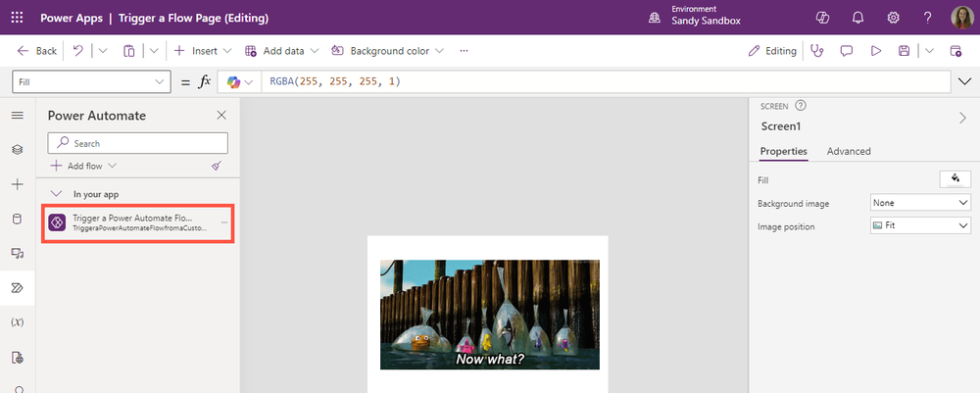This screenshot has width=980, height=393.
Task: Open the toolbar overflow ellipsis menu
Action: click(464, 51)
